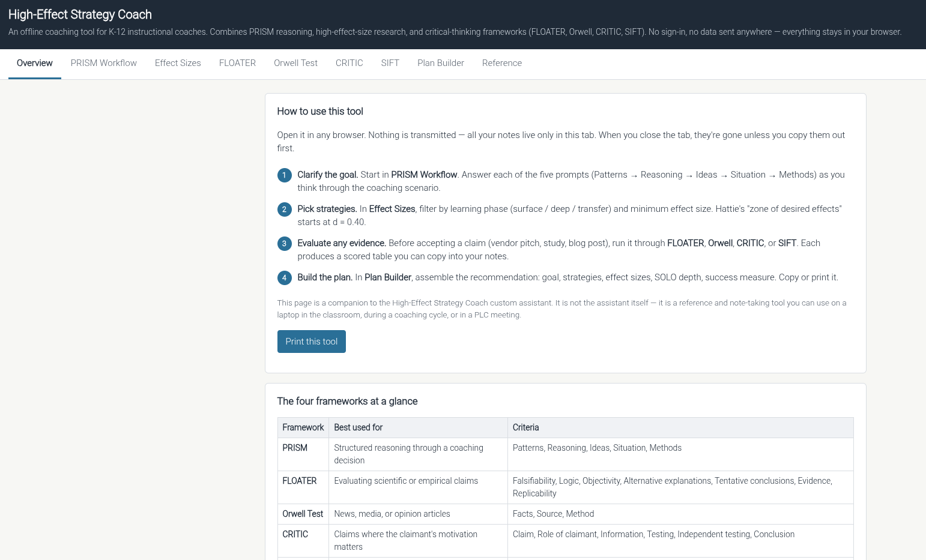Viewport: 926px width, 560px height.
Task: Click the step 2 number badge
Action: point(284,209)
